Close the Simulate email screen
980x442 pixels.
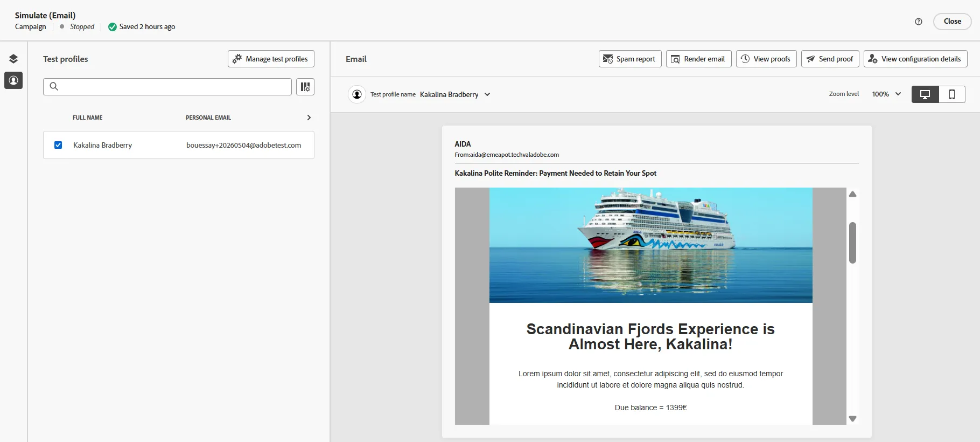pyautogui.click(x=952, y=22)
